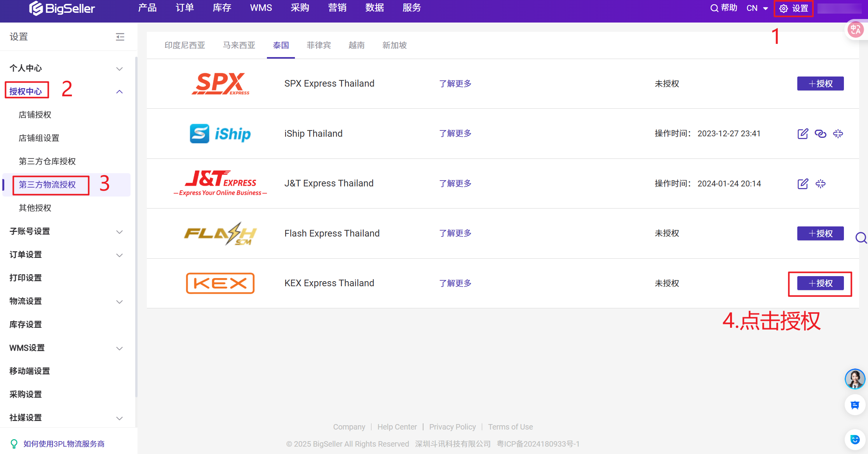
Task: Expand 订单设置 section
Action: (120, 255)
